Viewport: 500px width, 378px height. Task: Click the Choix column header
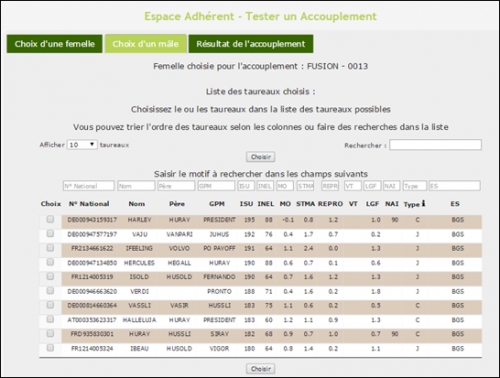point(51,204)
